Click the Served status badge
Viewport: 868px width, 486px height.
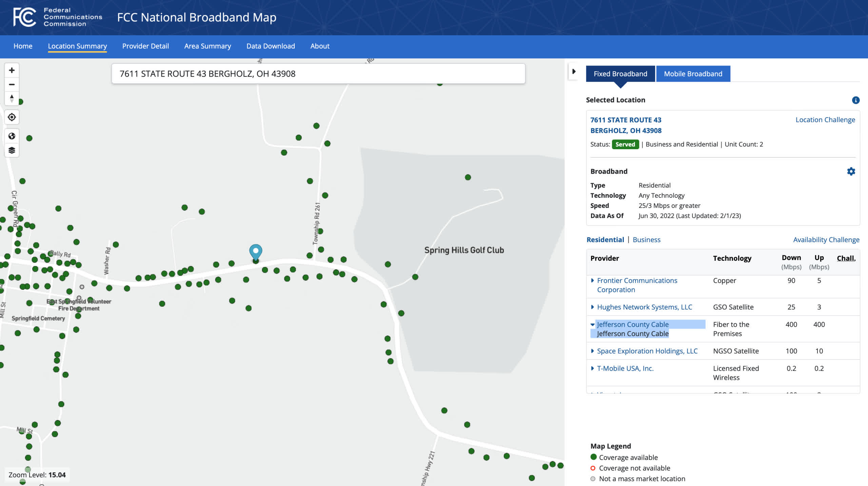[x=625, y=144]
